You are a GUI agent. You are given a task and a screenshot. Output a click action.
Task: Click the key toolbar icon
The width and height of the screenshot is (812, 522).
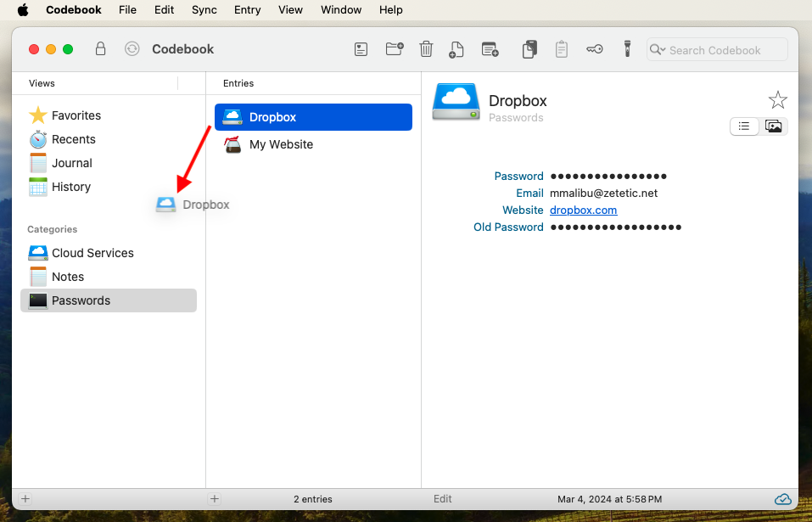595,49
